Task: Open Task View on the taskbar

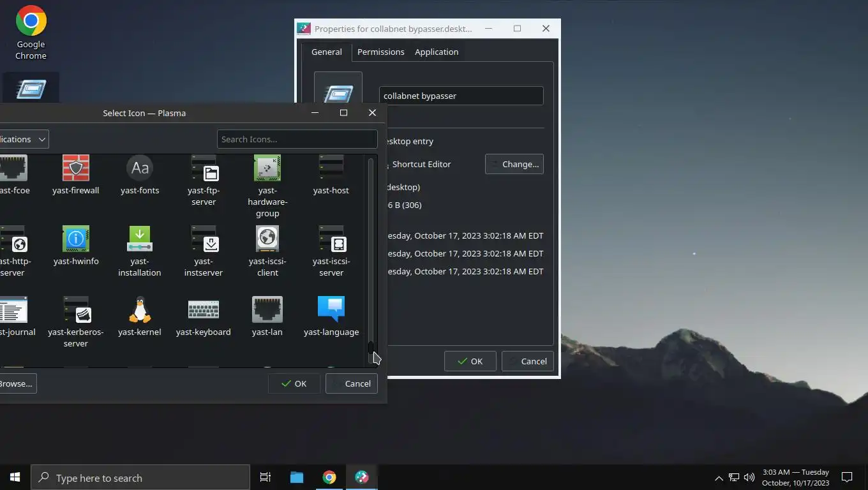Action: tap(265, 477)
